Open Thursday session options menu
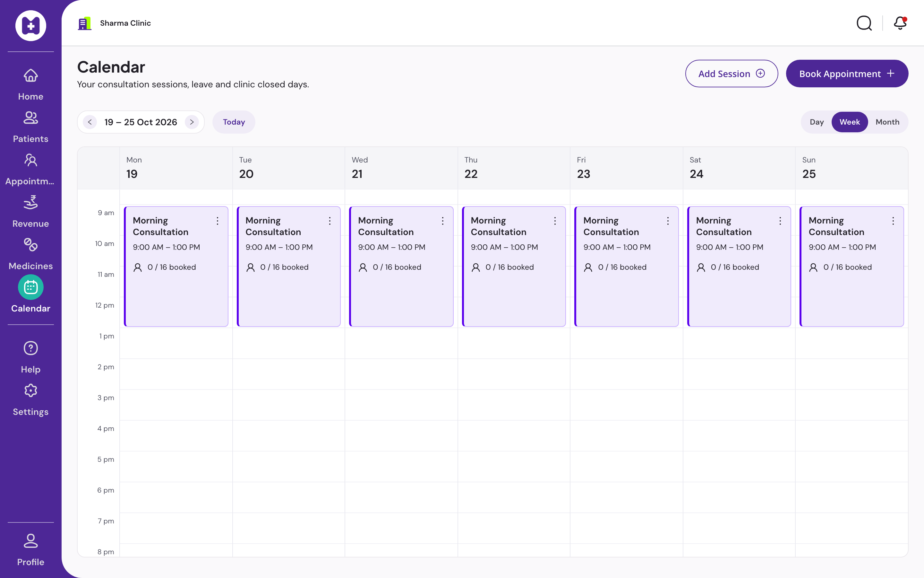This screenshot has height=578, width=924. point(555,221)
